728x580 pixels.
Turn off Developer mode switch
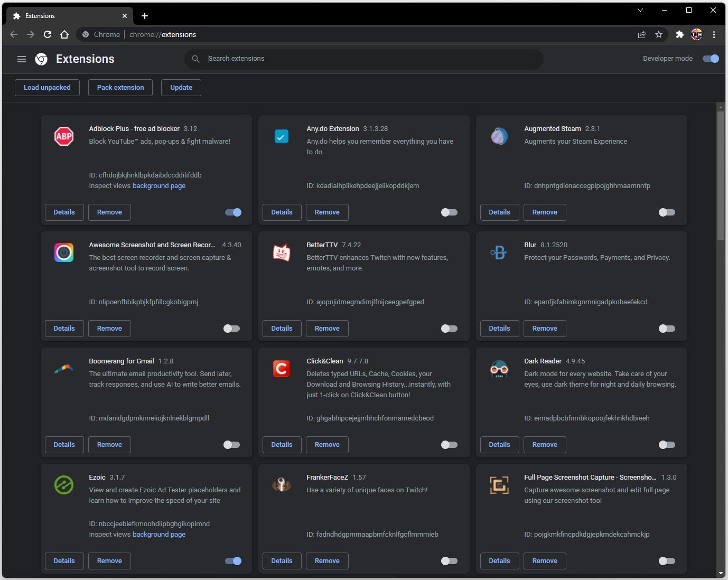pyautogui.click(x=711, y=59)
